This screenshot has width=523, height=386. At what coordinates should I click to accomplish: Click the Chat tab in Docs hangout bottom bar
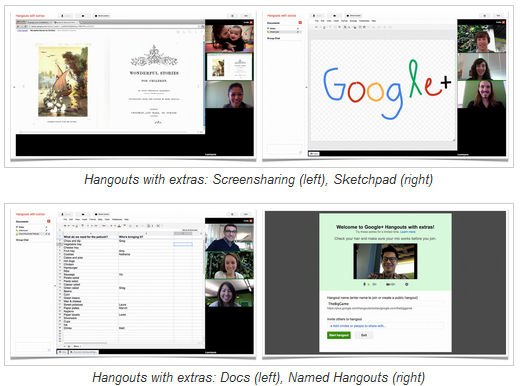pos(62,352)
